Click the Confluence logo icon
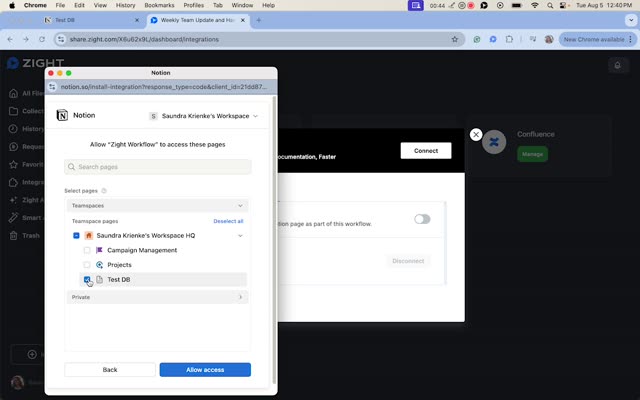 tap(494, 142)
